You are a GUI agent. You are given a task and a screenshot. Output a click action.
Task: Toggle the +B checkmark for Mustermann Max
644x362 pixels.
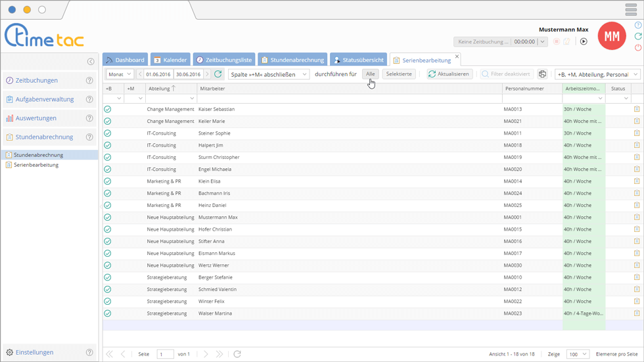click(108, 217)
